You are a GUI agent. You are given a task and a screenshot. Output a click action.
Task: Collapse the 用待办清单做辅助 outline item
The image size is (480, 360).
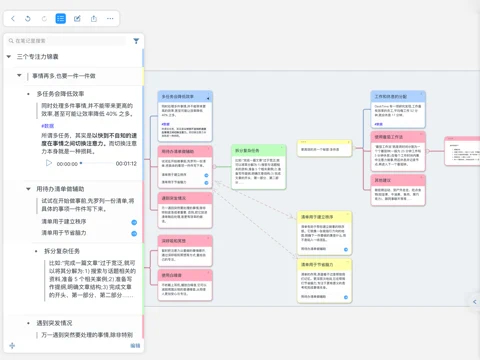pos(28,189)
